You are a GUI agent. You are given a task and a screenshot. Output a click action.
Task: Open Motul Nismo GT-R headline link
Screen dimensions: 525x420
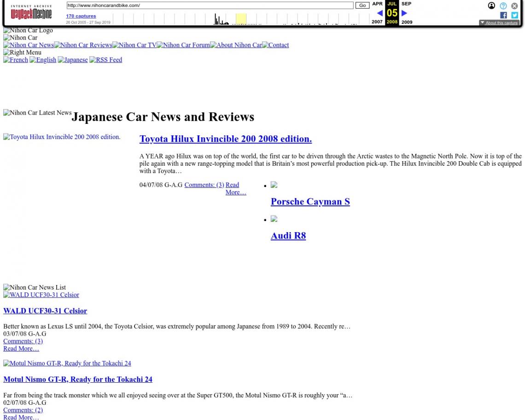pyautogui.click(x=78, y=379)
